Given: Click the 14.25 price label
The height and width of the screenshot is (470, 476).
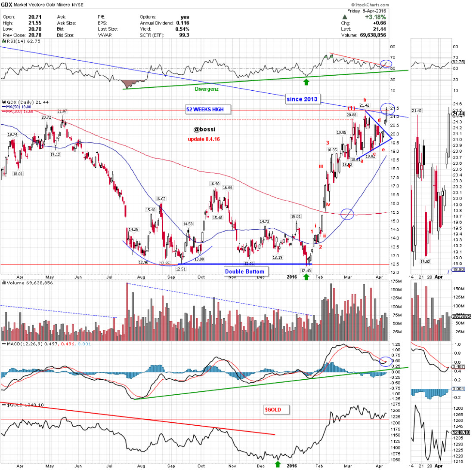Looking at the screenshot, I should coord(133,230).
